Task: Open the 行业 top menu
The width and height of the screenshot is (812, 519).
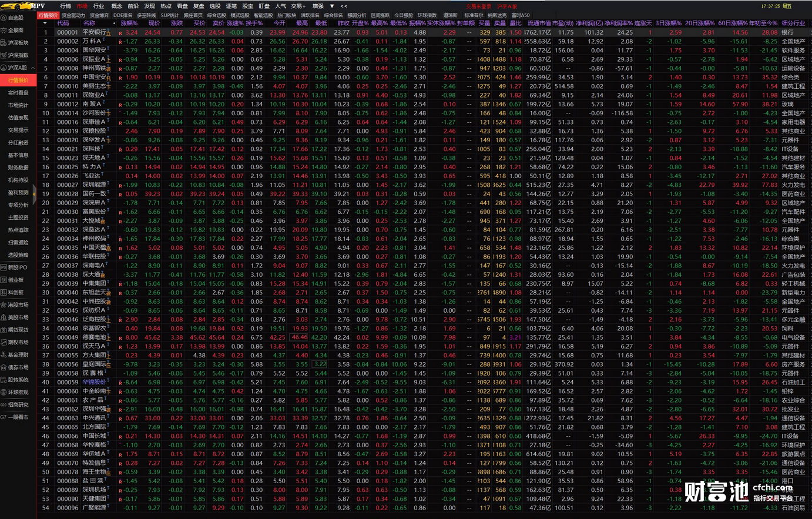Action: (99, 6)
